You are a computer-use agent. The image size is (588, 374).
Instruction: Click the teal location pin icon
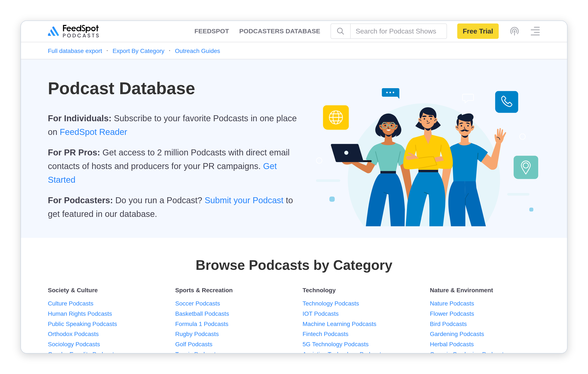click(x=526, y=167)
